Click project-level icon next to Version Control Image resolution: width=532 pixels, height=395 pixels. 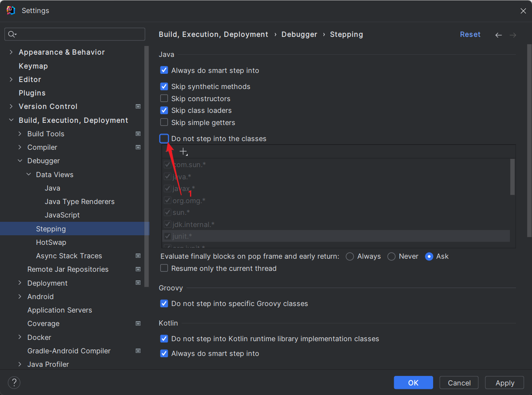pyautogui.click(x=138, y=106)
